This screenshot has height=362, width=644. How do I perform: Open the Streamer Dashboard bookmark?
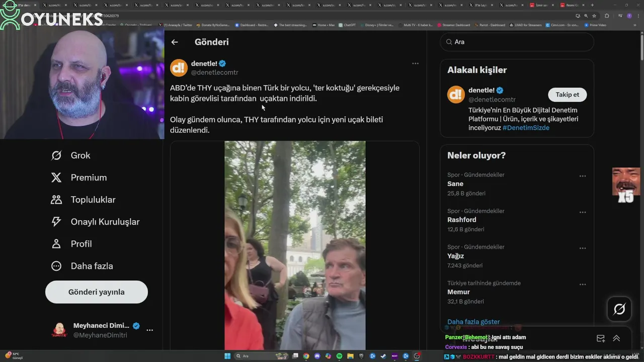pyautogui.click(x=453, y=25)
